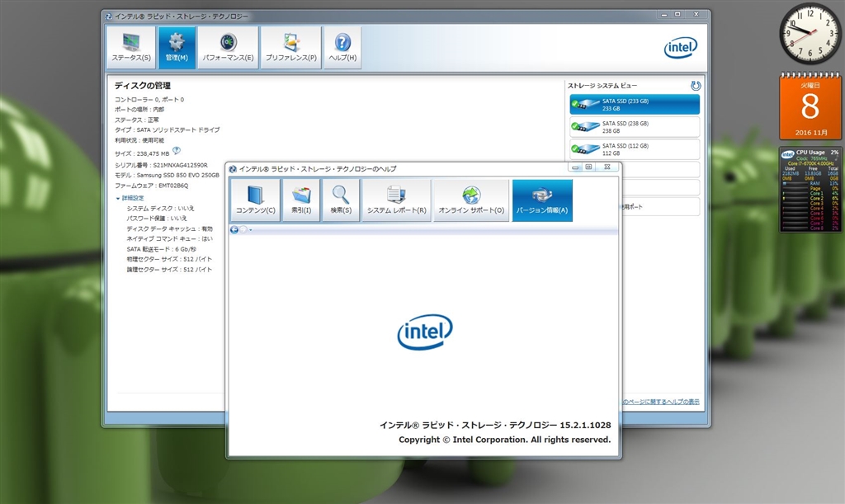Open the 索引(I) index tab in help

click(x=301, y=200)
